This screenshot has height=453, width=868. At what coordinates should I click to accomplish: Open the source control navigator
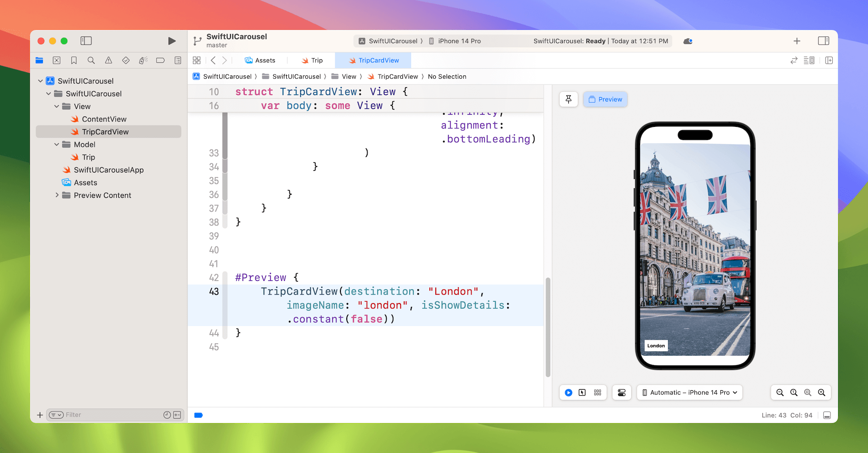tap(57, 61)
